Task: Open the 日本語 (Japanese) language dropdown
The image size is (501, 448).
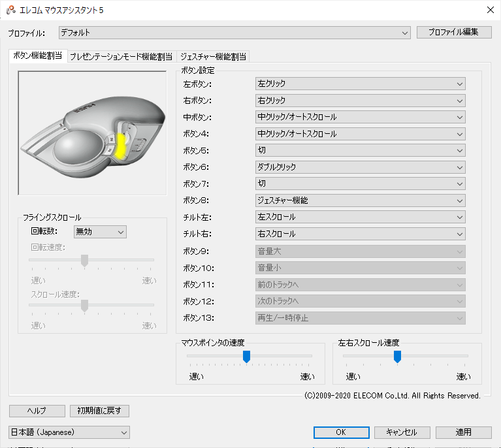Action: point(69,432)
